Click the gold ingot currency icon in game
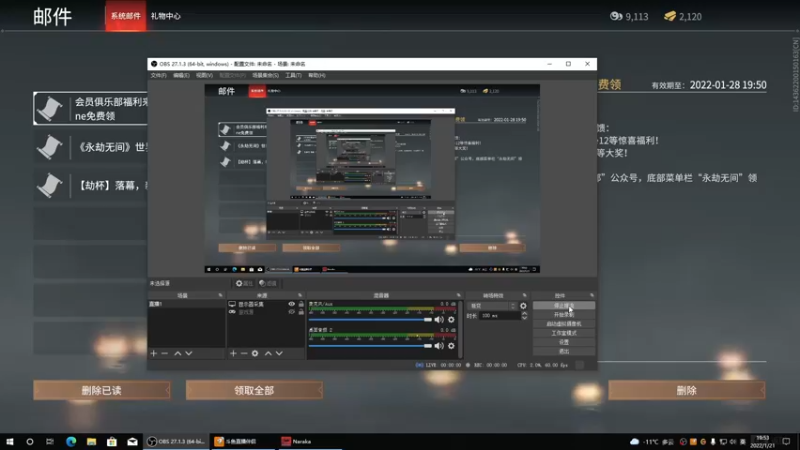The width and height of the screenshot is (800, 450). pos(670,16)
